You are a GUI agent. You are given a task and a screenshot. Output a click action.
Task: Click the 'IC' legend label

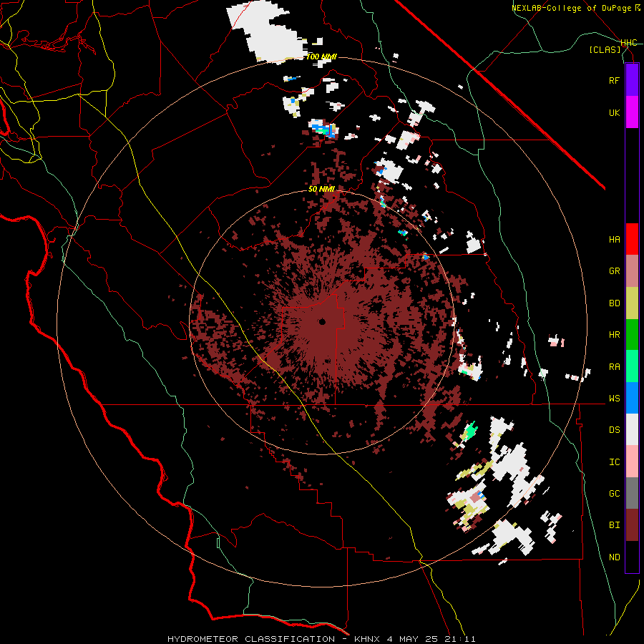point(614,462)
